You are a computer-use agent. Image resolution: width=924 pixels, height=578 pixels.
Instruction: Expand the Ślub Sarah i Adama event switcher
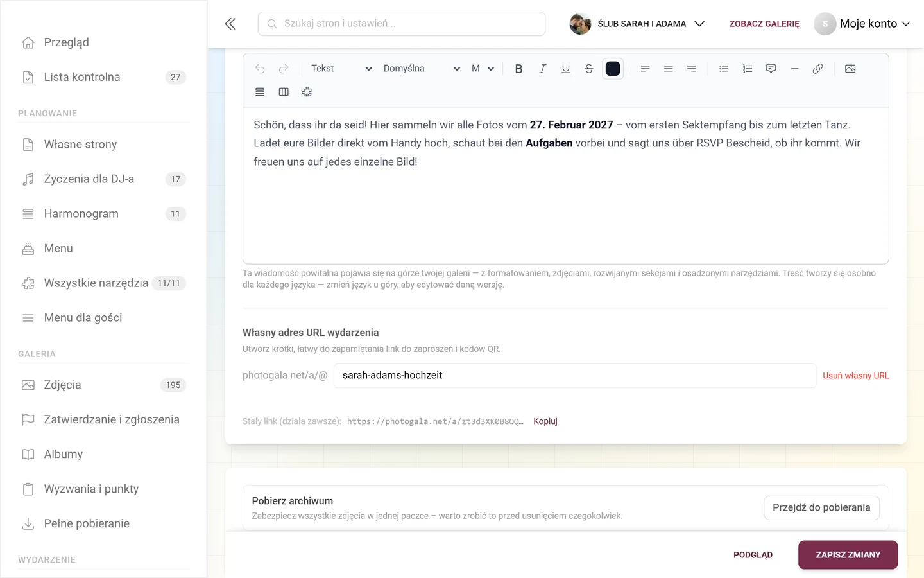coord(637,24)
